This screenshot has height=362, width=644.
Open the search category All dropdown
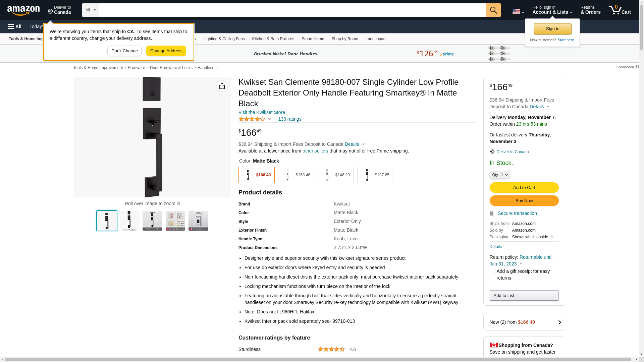pyautogui.click(x=90, y=10)
